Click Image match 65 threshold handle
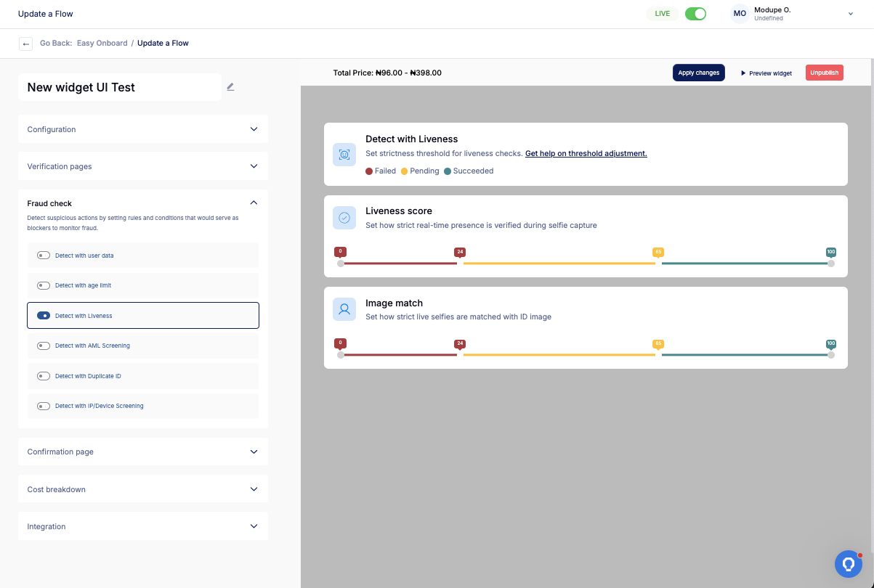This screenshot has height=588, width=874. tap(658, 344)
